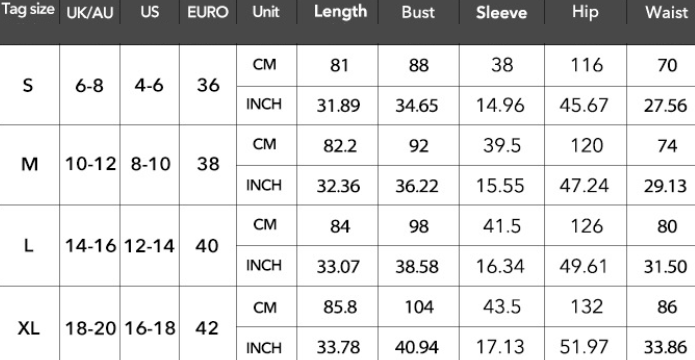Select the waist value 31.50
Viewport: 695px width, 360px height.
click(x=665, y=266)
